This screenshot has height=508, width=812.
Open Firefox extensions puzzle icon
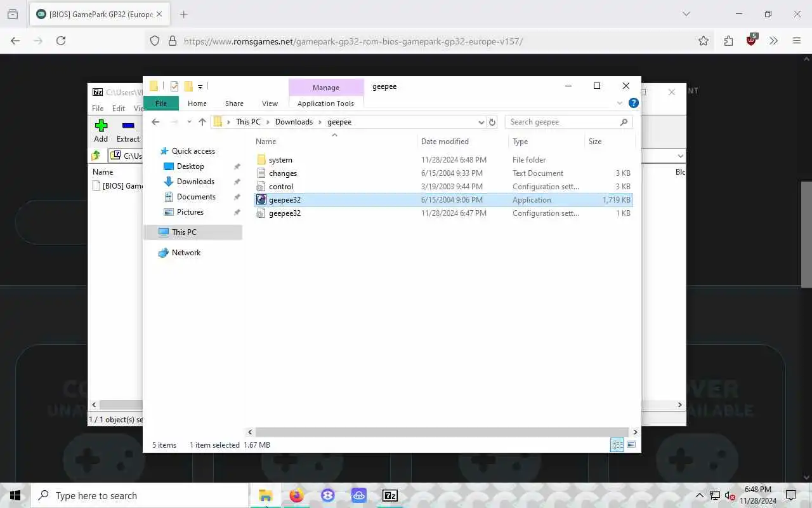coord(728,41)
